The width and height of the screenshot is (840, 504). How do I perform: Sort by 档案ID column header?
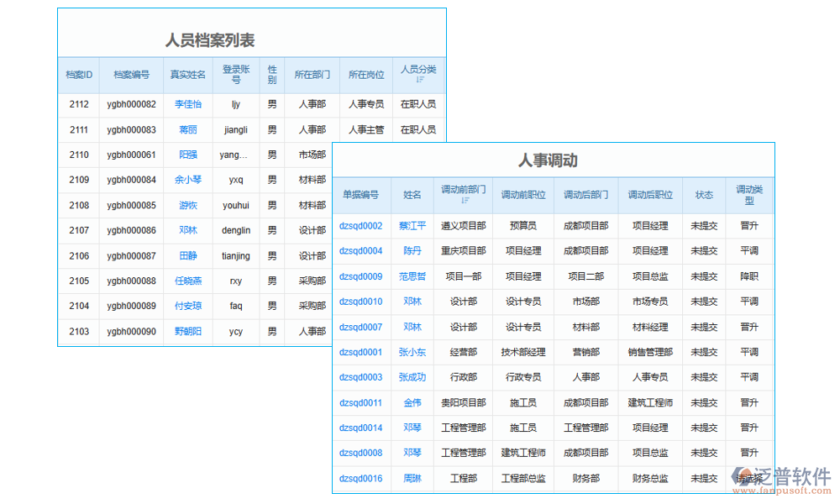click(x=78, y=76)
